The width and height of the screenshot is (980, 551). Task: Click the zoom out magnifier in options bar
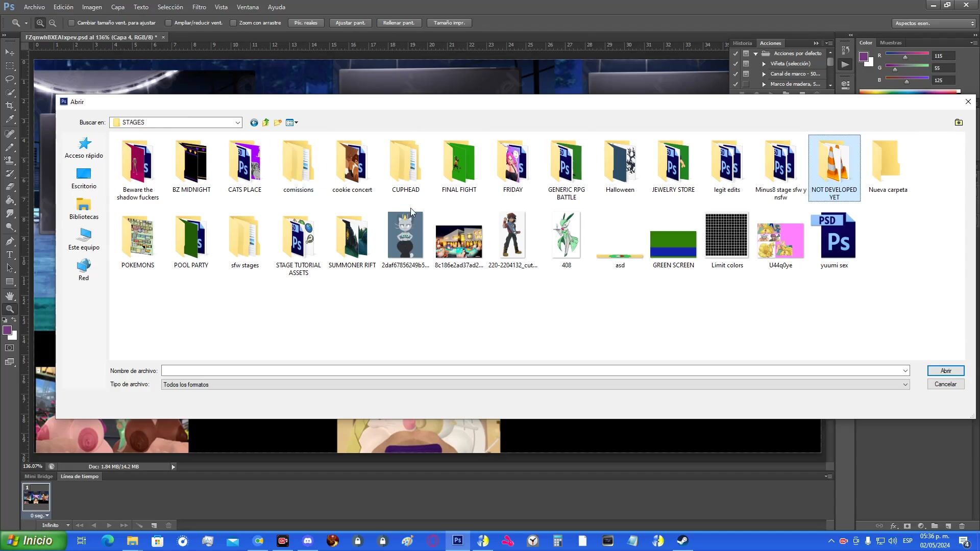(x=53, y=23)
